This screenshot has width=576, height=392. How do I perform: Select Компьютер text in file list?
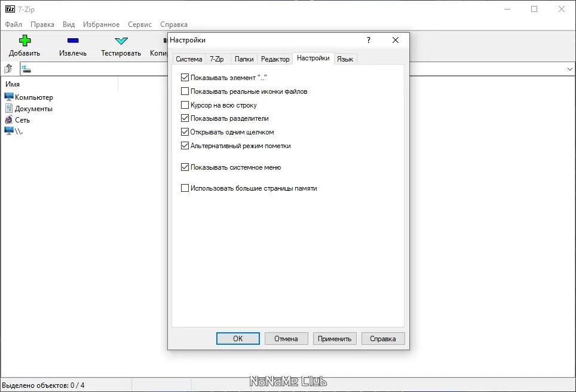(34, 97)
